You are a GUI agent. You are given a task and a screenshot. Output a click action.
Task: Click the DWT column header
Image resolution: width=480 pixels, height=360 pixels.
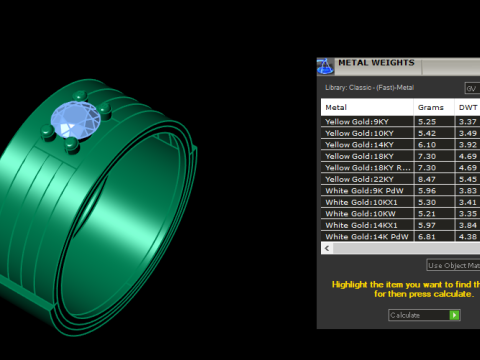467,107
